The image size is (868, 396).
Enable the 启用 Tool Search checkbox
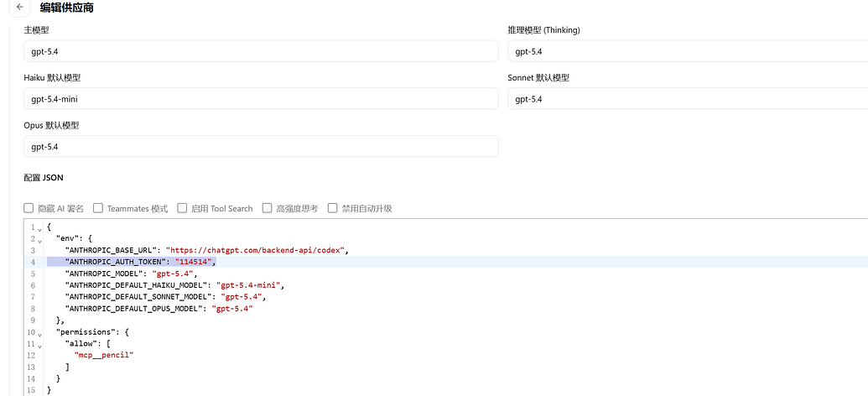pos(182,208)
